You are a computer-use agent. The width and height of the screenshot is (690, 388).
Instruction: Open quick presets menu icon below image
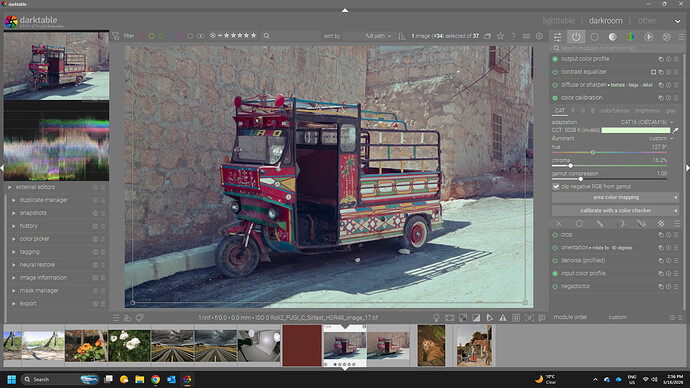116,318
